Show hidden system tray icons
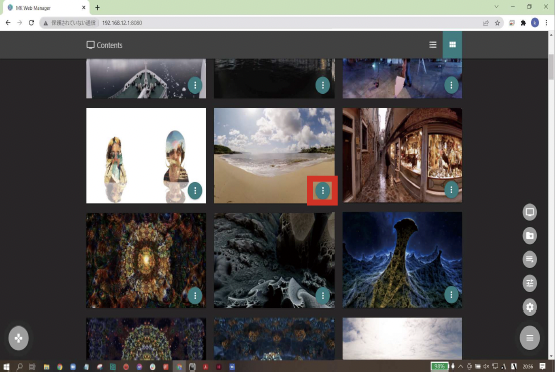The height and width of the screenshot is (372, 558). coord(460,366)
